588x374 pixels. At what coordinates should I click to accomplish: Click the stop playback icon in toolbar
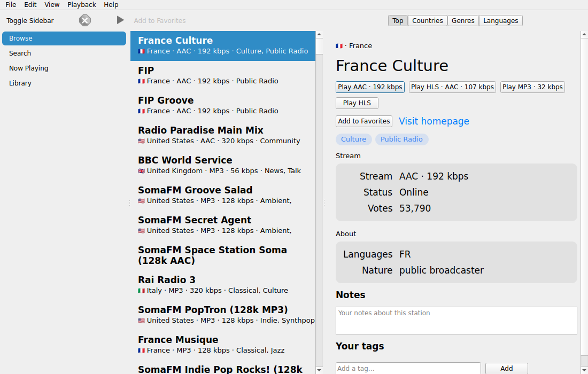[x=85, y=20]
